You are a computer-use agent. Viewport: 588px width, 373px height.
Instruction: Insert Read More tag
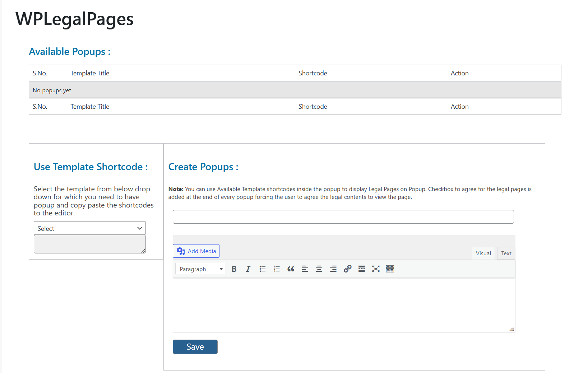coord(361,269)
